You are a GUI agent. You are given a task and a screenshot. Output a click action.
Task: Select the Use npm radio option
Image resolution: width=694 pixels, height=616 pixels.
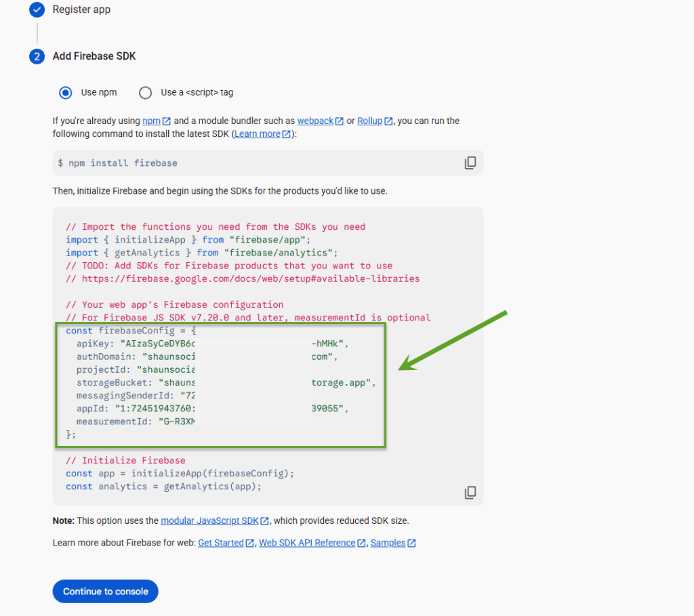(x=66, y=92)
